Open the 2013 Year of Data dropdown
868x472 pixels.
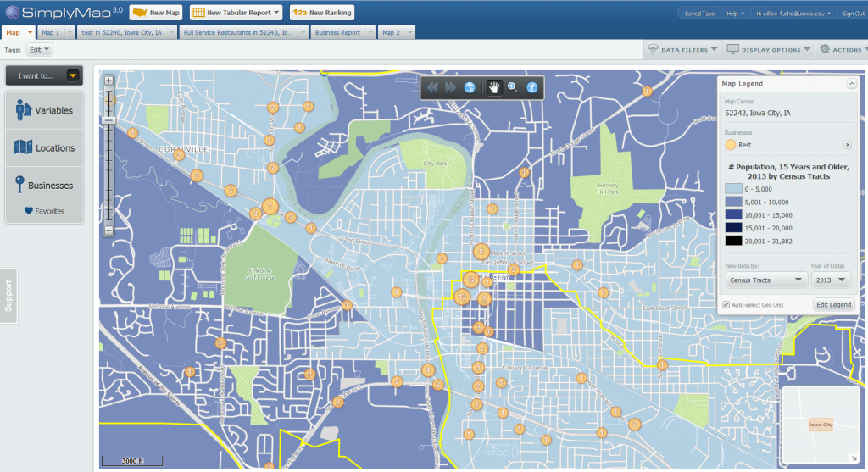831,280
